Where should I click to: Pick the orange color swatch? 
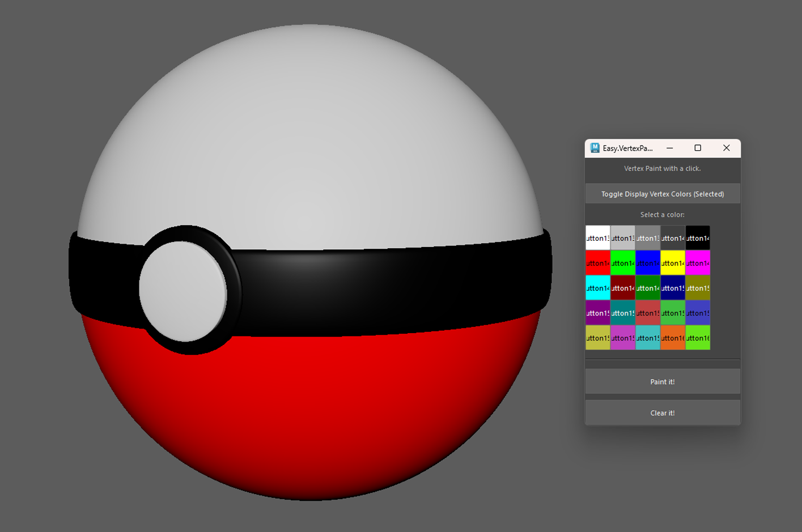(x=673, y=338)
